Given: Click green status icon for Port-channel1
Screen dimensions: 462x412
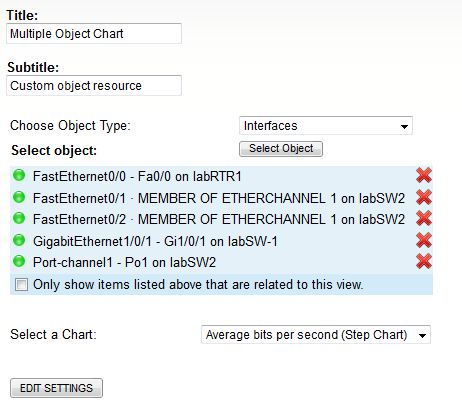Looking at the screenshot, I should click(19, 261).
